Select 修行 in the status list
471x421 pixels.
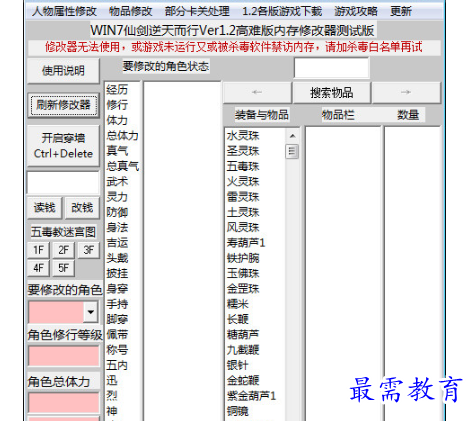[117, 105]
